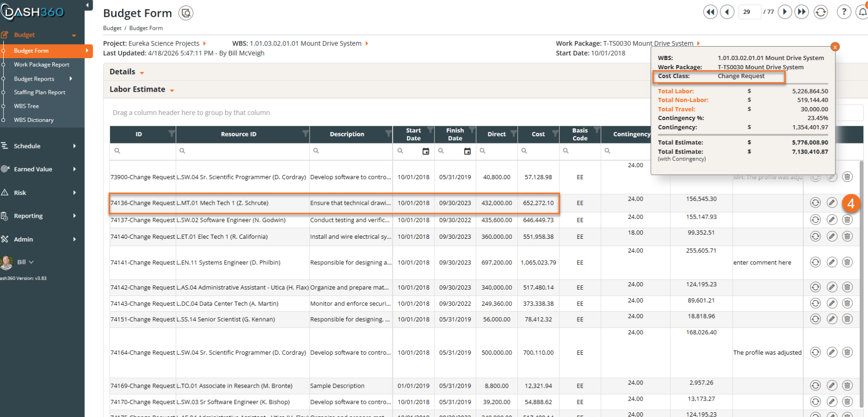Click the ID column search field
Viewport: 868px width, 417px height.
coord(143,151)
